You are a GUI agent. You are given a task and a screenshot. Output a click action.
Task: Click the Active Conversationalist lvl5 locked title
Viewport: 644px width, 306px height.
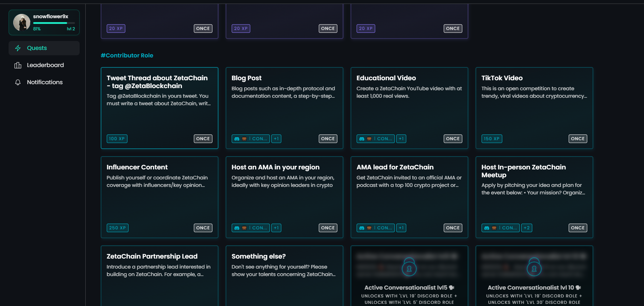(409, 287)
